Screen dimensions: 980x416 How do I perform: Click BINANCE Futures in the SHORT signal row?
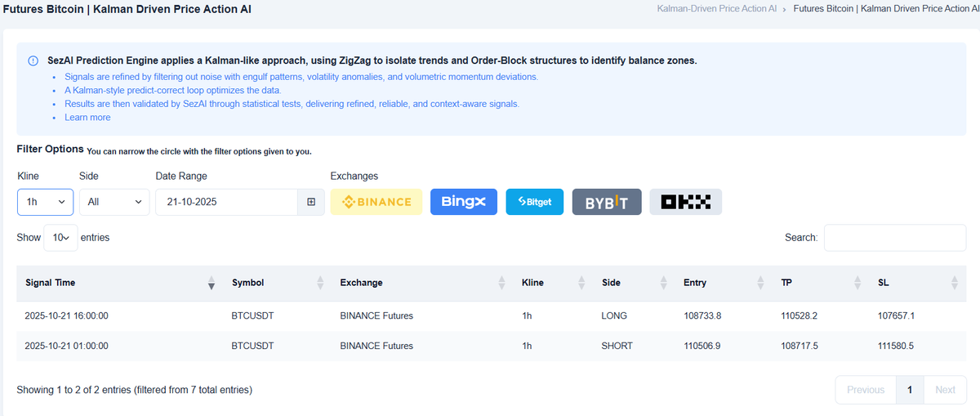(x=376, y=346)
